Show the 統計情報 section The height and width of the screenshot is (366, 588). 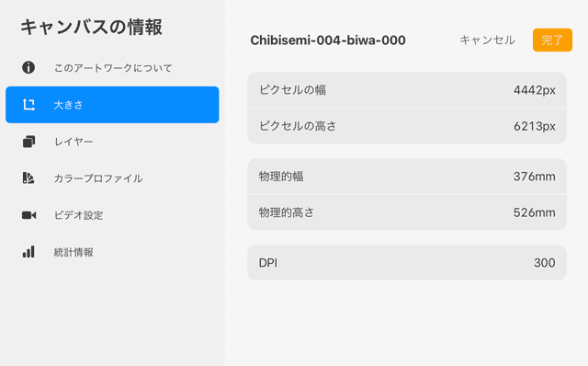click(x=73, y=252)
